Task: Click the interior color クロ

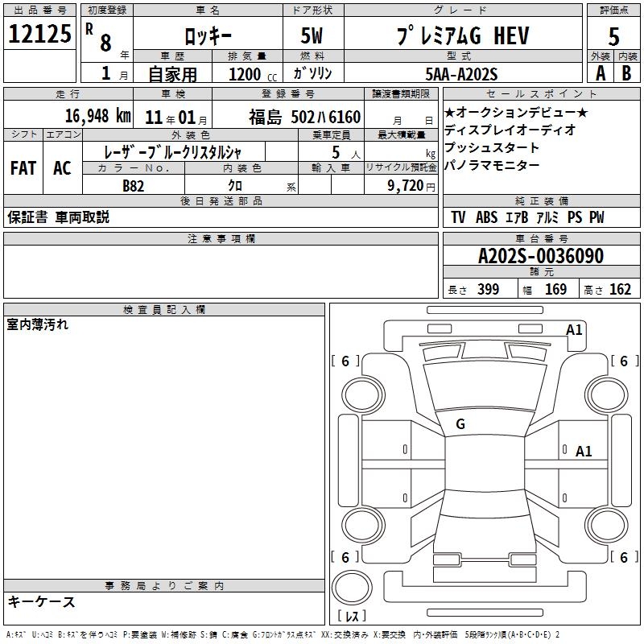Action: coord(235,186)
